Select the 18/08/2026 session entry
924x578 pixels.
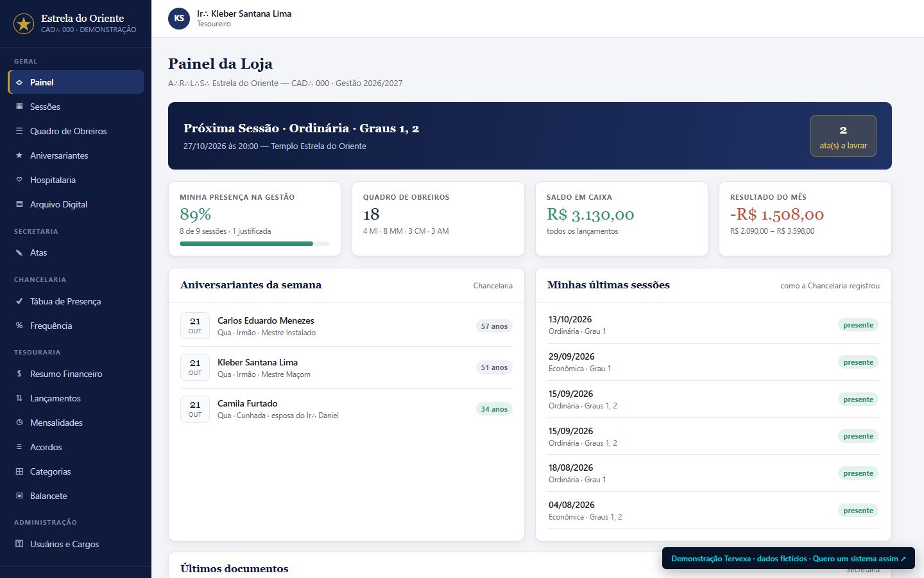coord(714,473)
